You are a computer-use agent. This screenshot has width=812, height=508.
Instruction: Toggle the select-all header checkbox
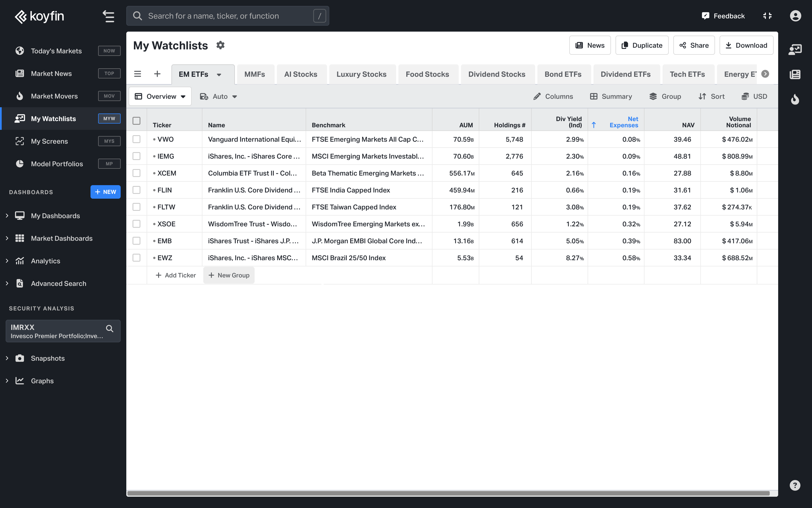tap(136, 121)
